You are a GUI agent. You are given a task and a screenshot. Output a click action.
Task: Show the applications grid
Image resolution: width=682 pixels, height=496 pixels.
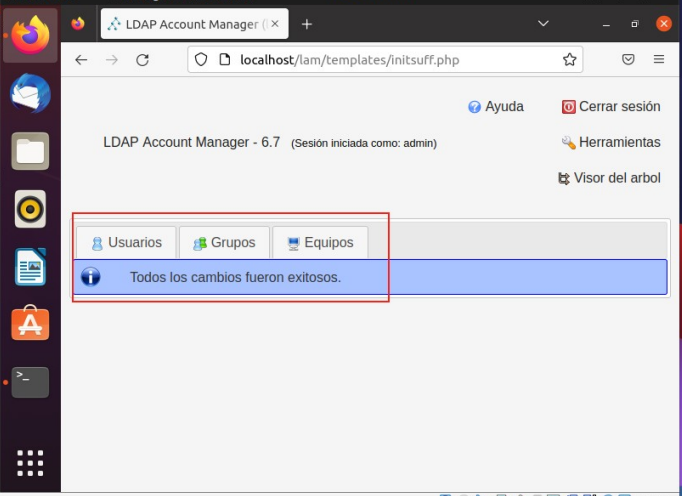(30, 463)
